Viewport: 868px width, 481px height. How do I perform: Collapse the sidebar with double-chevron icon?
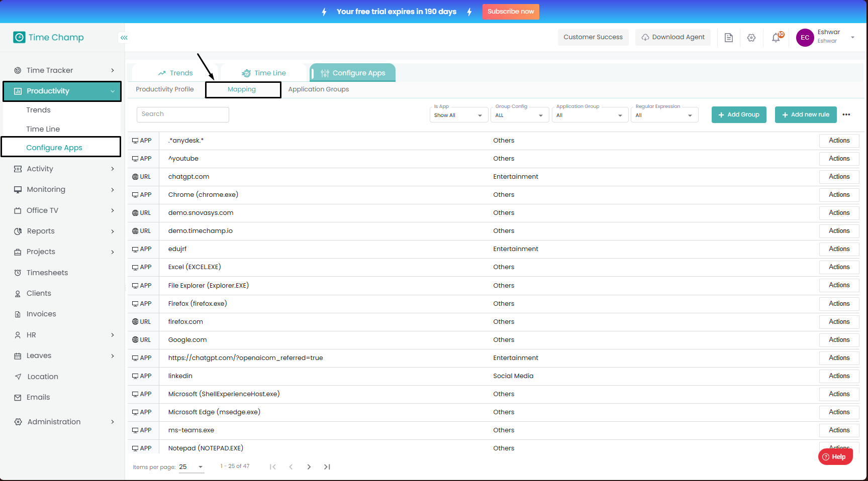[124, 38]
